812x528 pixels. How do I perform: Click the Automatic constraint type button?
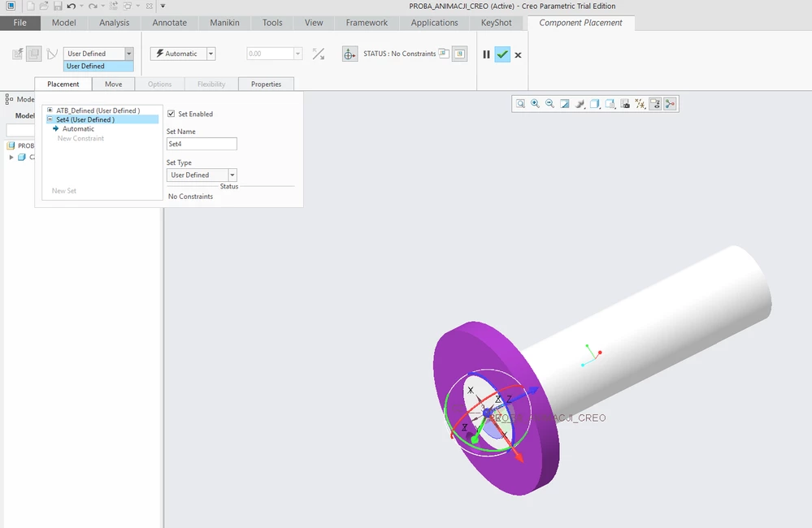pos(179,54)
